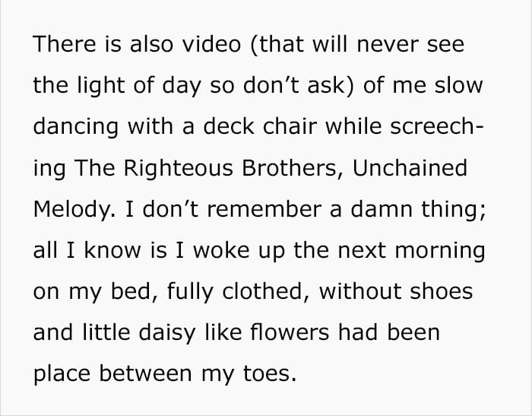532x416 pixels.
Task: Click the word "Melody." starting fifth line
Action: [74, 210]
